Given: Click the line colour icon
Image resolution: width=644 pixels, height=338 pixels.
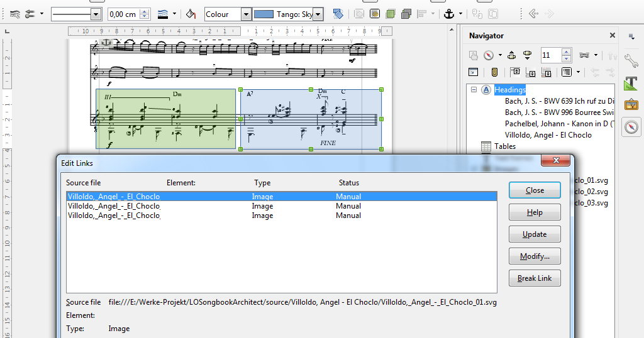Looking at the screenshot, I should tap(163, 14).
